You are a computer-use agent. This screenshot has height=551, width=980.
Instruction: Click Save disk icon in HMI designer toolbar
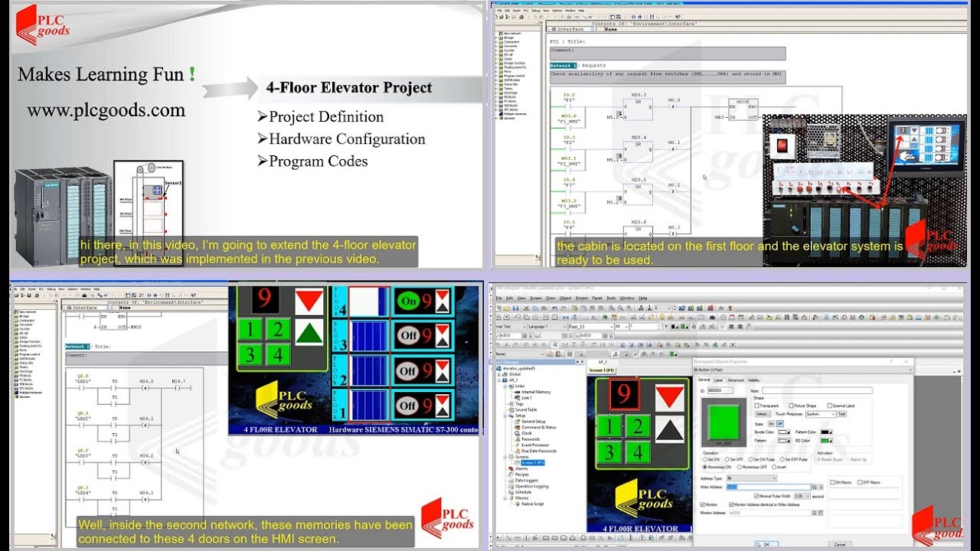click(515, 308)
